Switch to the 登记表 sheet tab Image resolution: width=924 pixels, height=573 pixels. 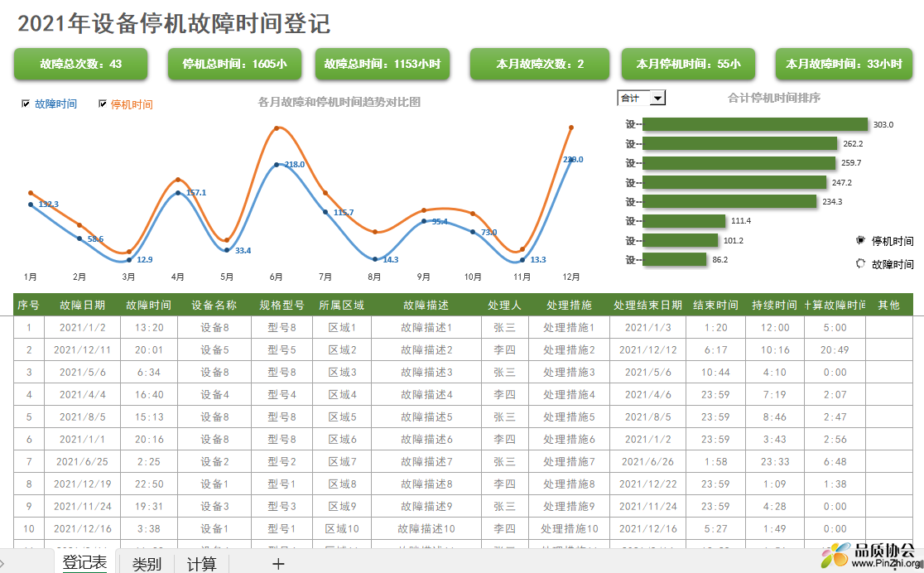point(84,562)
